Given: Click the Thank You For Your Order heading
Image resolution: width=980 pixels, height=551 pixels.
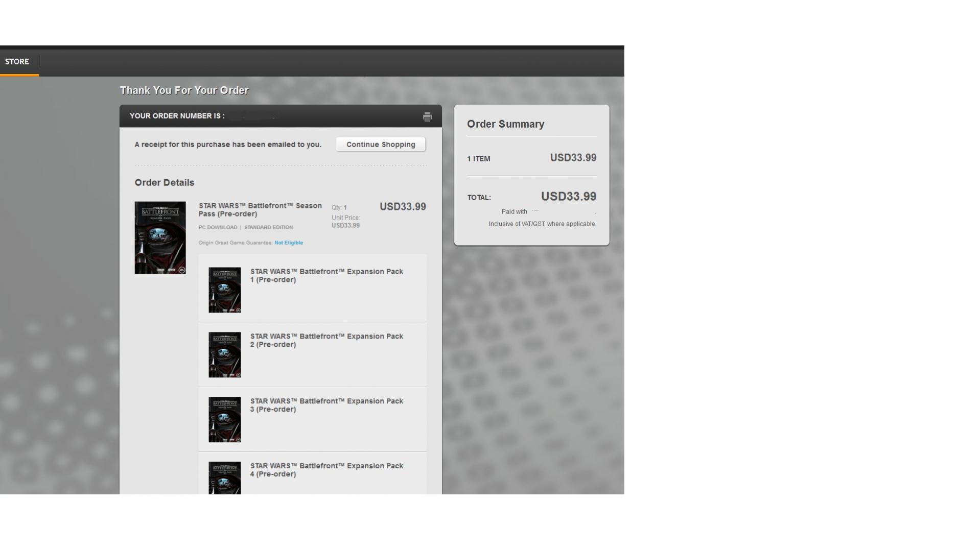Looking at the screenshot, I should 184,90.
